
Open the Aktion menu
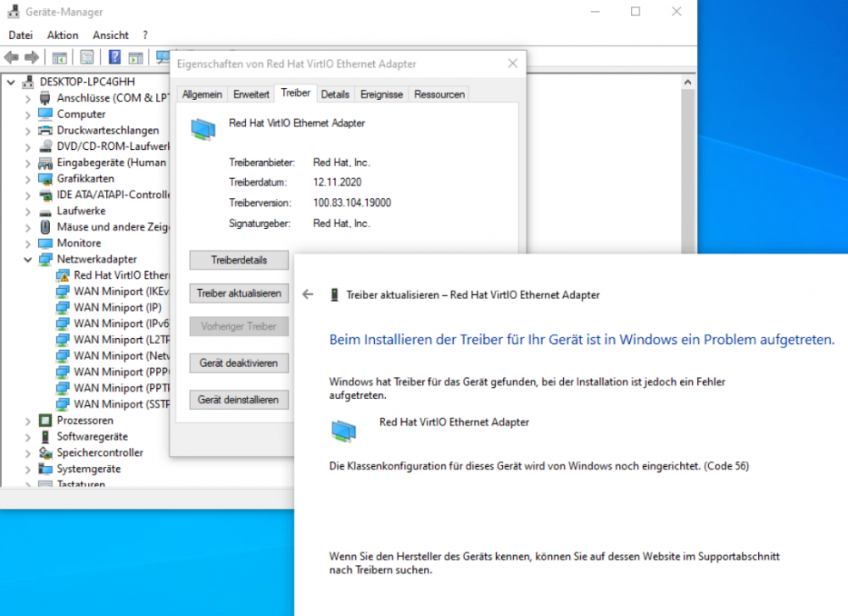point(63,35)
